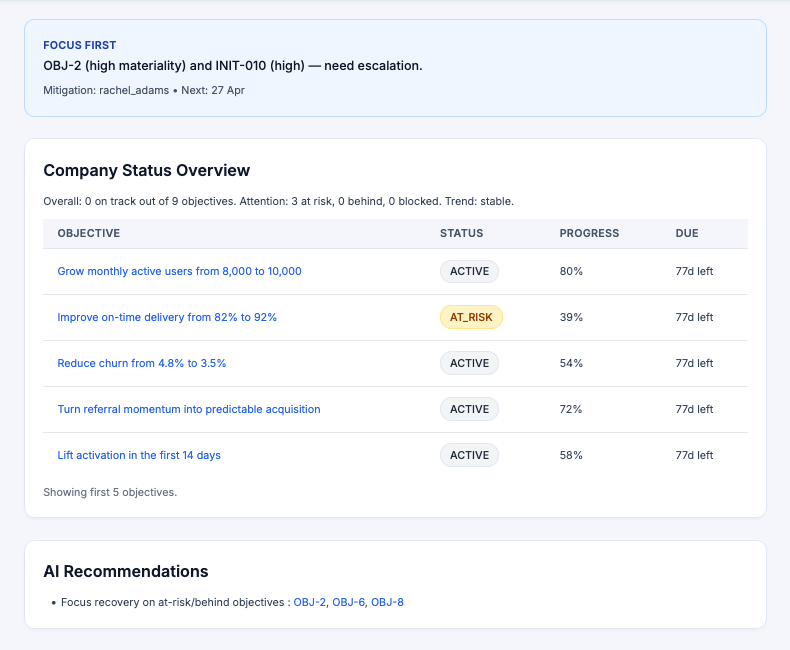
Task: Click the Company Status Overview heading
Action: point(146,170)
